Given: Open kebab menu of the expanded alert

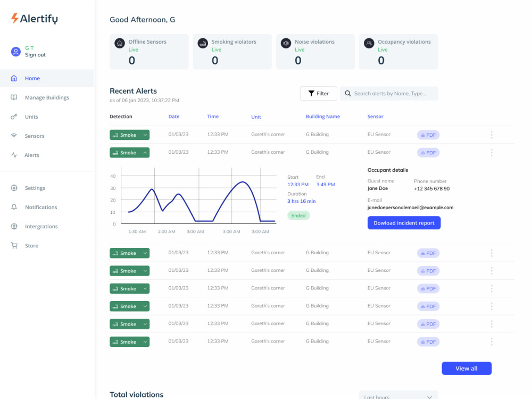Looking at the screenshot, I should [x=491, y=153].
